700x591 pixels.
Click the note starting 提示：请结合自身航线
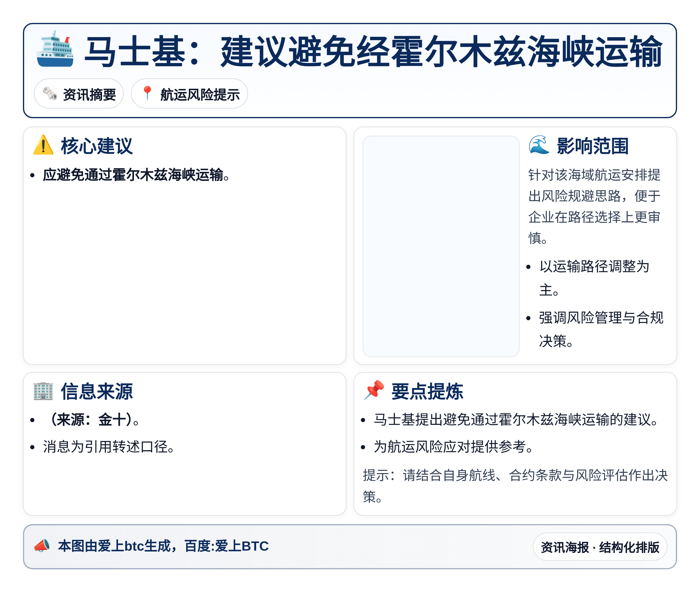(x=515, y=486)
